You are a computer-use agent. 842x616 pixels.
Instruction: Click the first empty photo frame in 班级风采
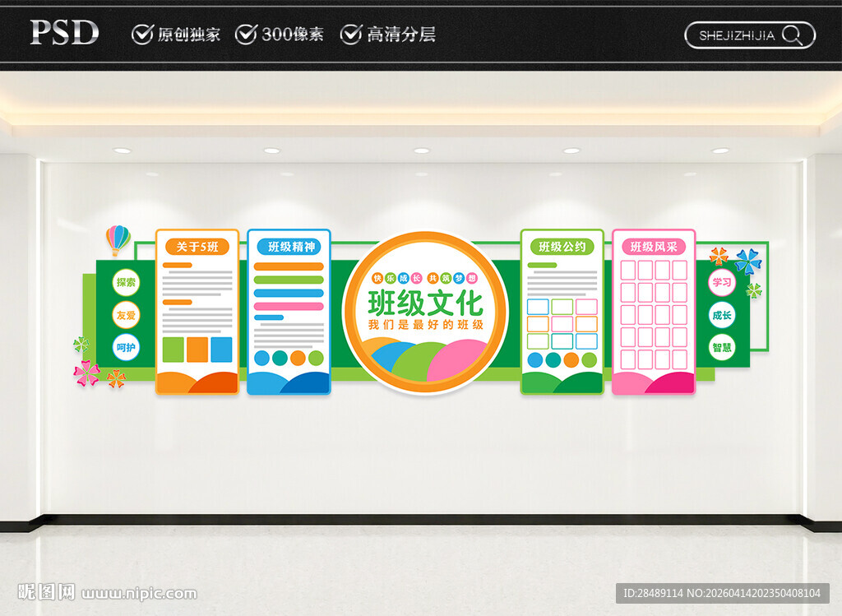[627, 270]
